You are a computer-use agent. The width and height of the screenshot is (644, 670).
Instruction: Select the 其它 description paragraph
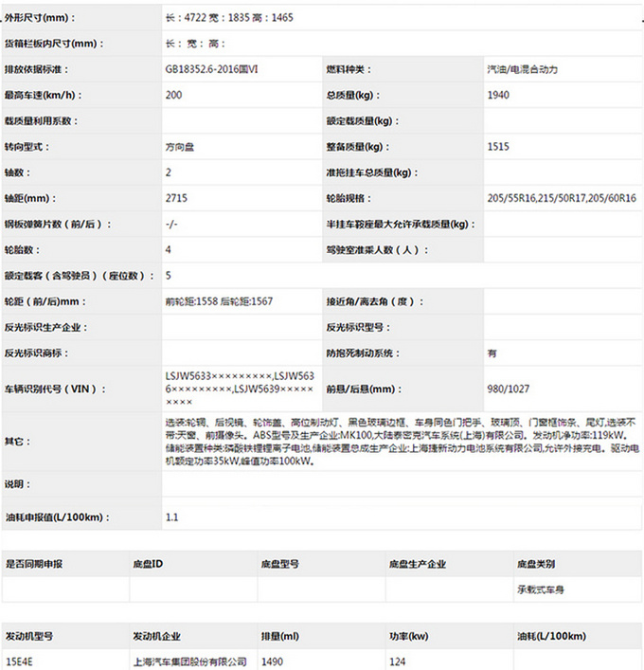coord(402,442)
